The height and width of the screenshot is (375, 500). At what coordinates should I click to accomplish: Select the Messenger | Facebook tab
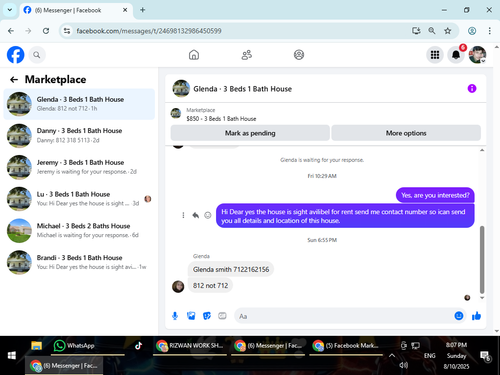[76, 10]
